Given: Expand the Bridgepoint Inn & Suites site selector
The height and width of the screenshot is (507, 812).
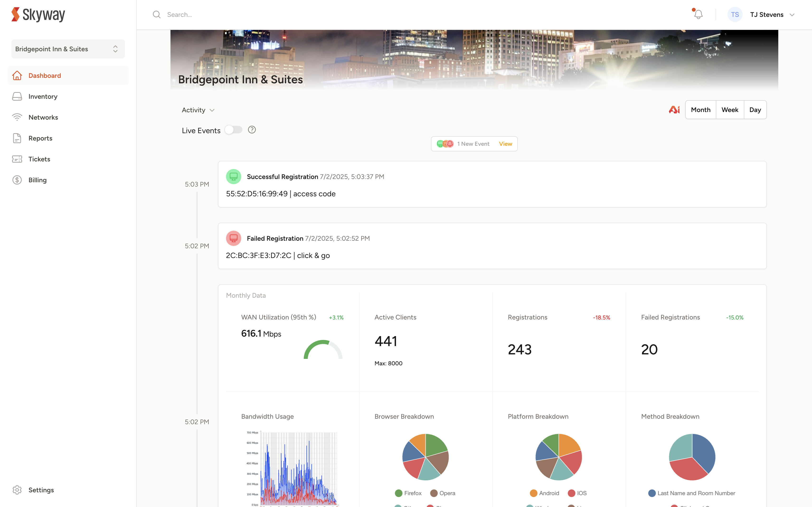Looking at the screenshot, I should click(x=68, y=49).
